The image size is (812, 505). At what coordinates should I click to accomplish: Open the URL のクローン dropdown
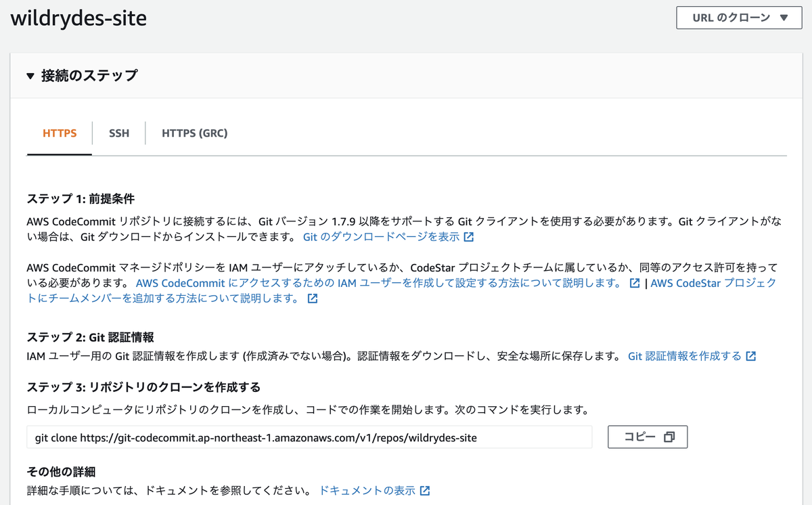tap(738, 18)
